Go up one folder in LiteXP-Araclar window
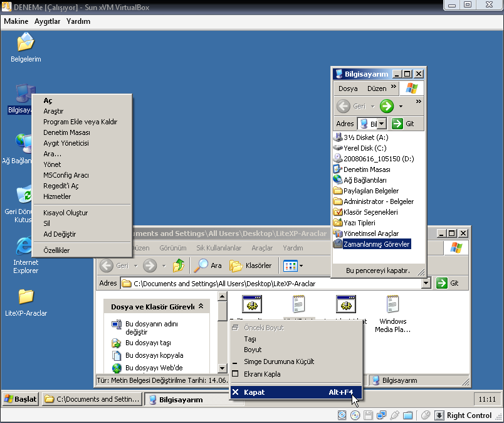Image resolution: width=504 pixels, height=423 pixels. 179,265
